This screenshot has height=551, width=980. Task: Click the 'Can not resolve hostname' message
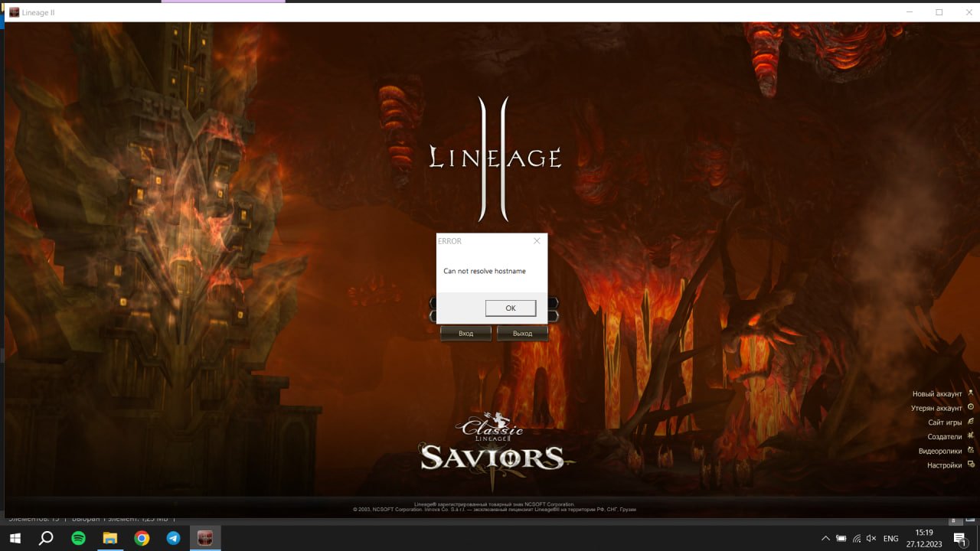pos(485,271)
